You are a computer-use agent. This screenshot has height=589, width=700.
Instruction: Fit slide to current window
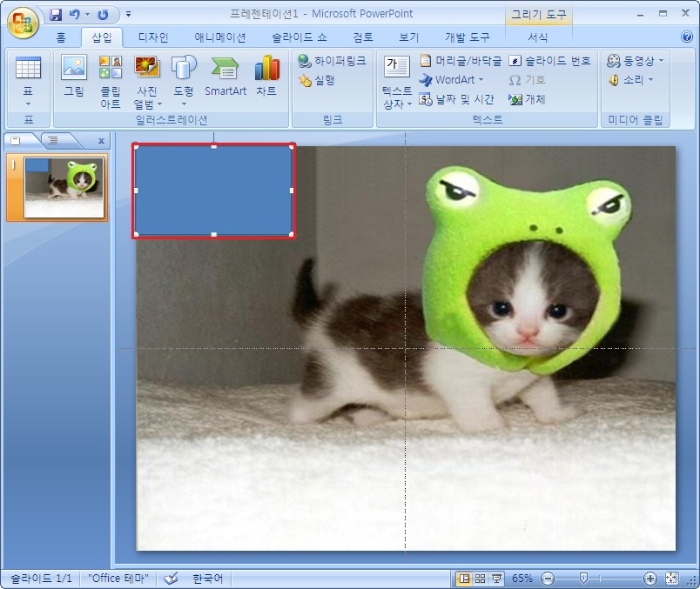click(672, 579)
